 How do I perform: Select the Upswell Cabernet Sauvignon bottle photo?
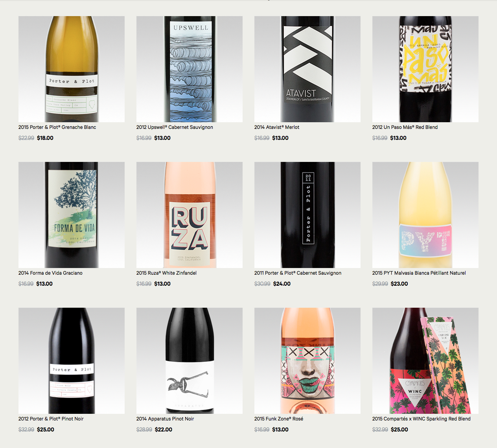click(x=190, y=69)
